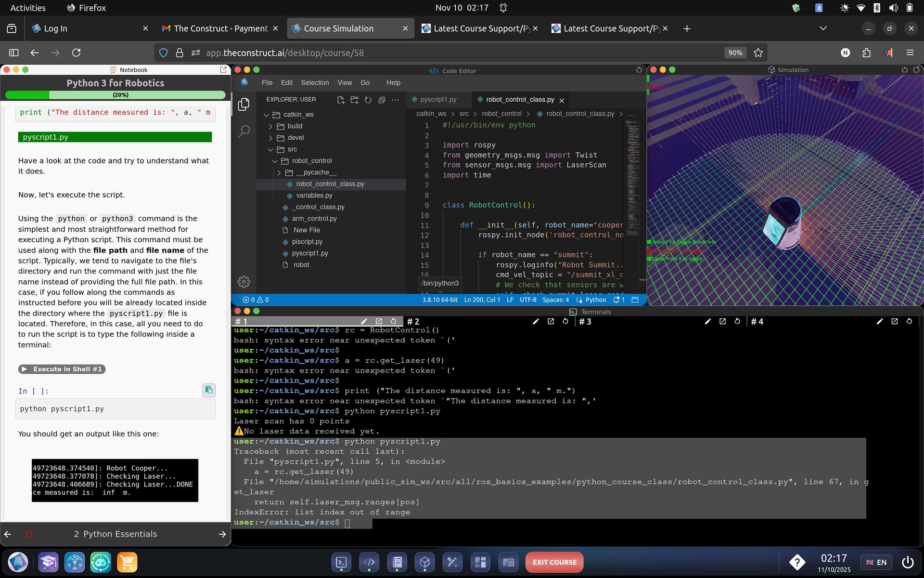The height and width of the screenshot is (578, 924).
Task: Open the Manage gear in code editor
Action: pos(244,282)
